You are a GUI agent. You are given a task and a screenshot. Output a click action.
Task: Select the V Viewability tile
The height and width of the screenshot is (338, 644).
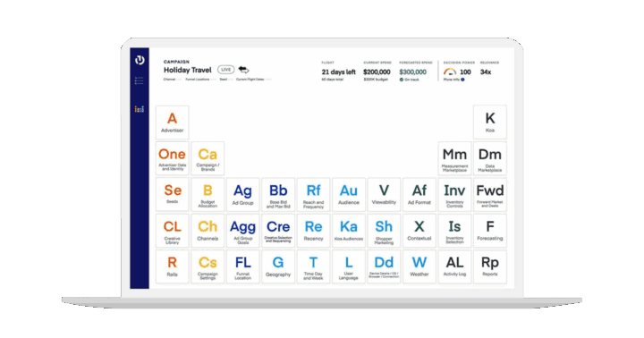tap(384, 195)
